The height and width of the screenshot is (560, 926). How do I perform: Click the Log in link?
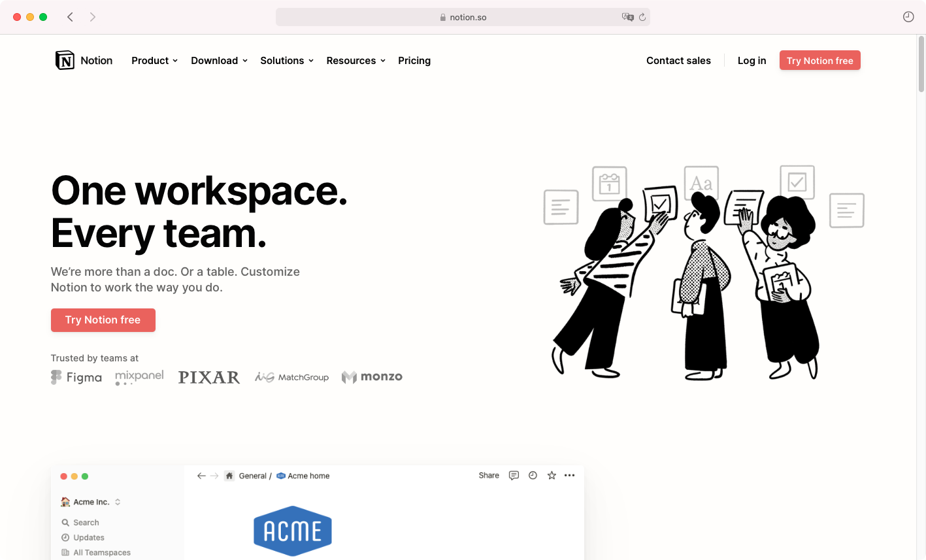pyautogui.click(x=752, y=61)
